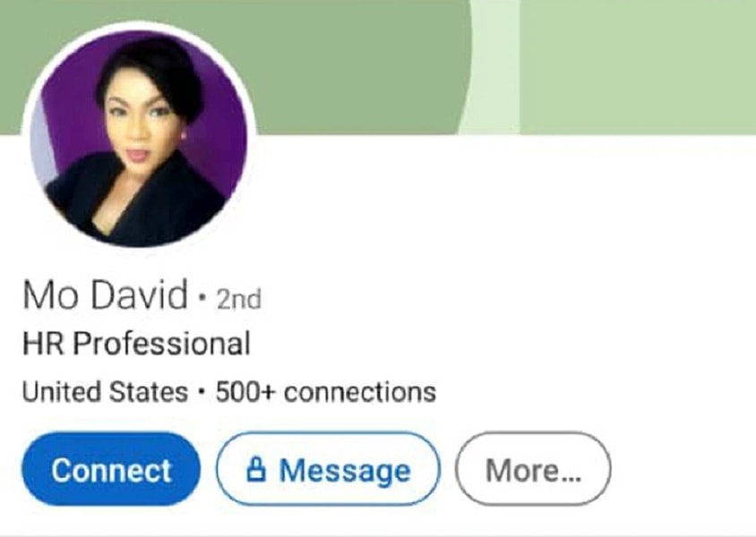Click the word Message beside the lock
This screenshot has width=756, height=537.
[x=345, y=471]
